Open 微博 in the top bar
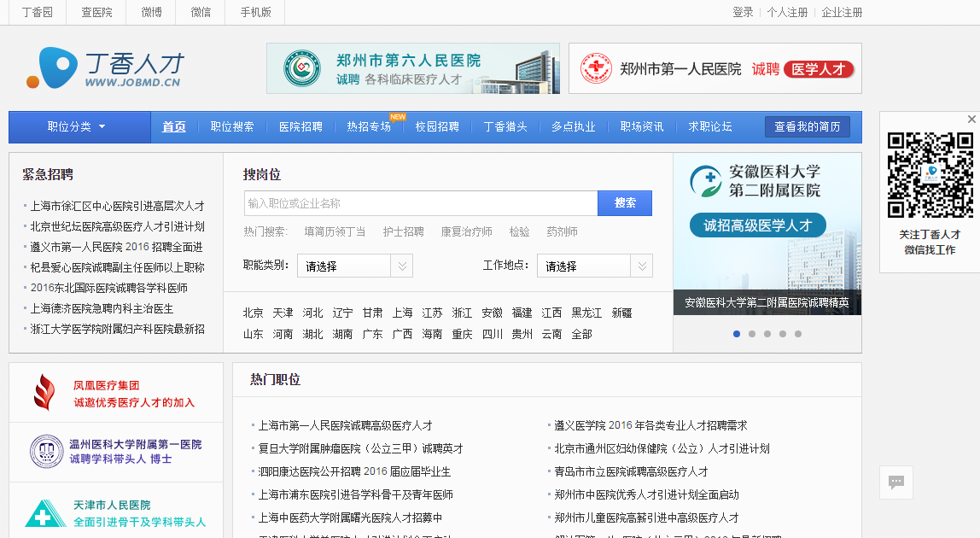This screenshot has height=538, width=980. [x=151, y=13]
